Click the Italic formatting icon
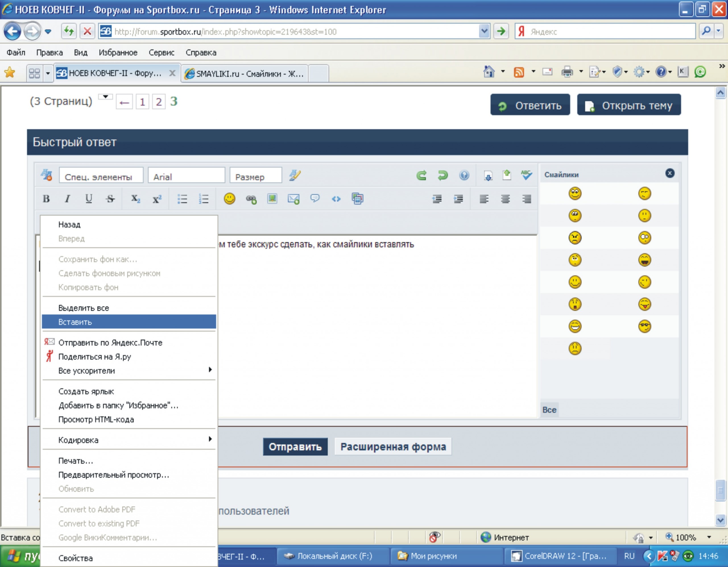 (x=67, y=199)
